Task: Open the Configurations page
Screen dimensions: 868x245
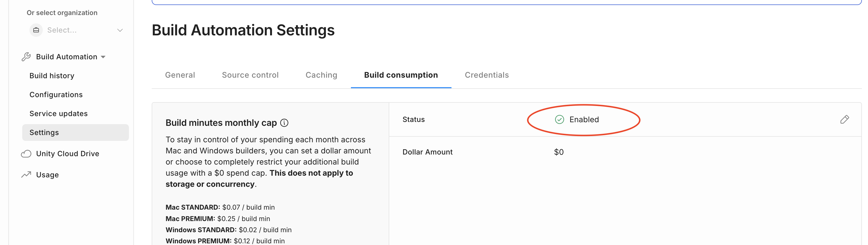Action: 56,94
